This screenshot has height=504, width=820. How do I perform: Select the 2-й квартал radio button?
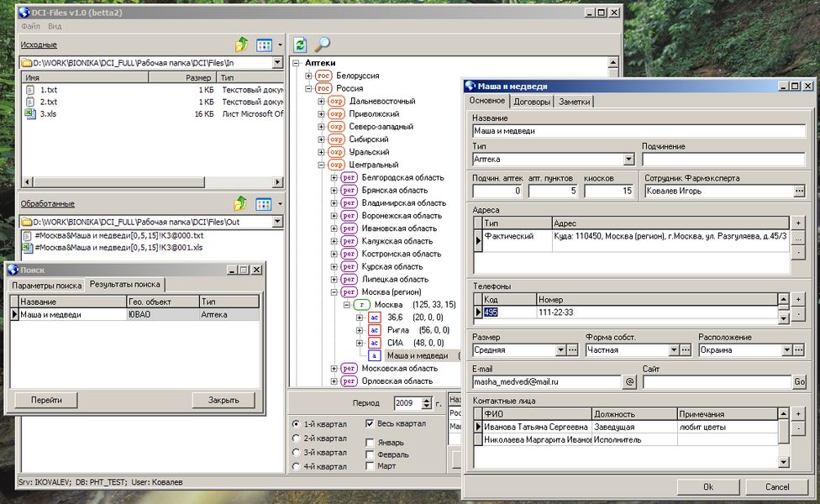tap(296, 438)
